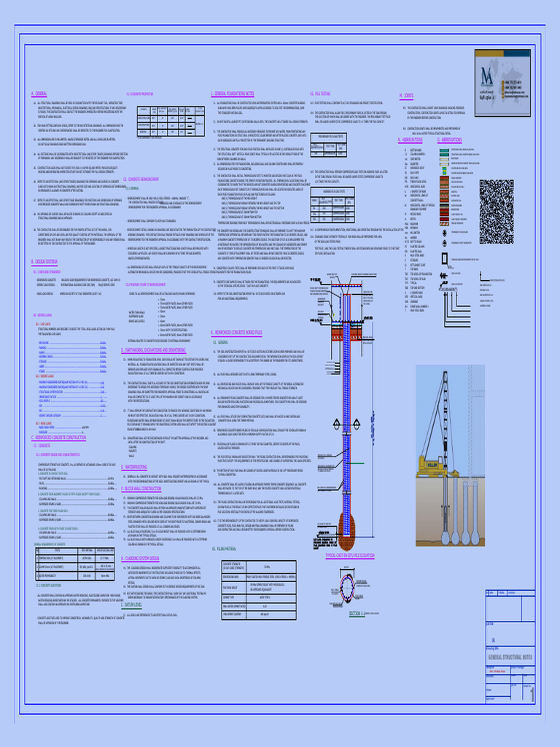Click the 'K2. PILING MATERIAL' subheading
560x747 pixels.
224,549
